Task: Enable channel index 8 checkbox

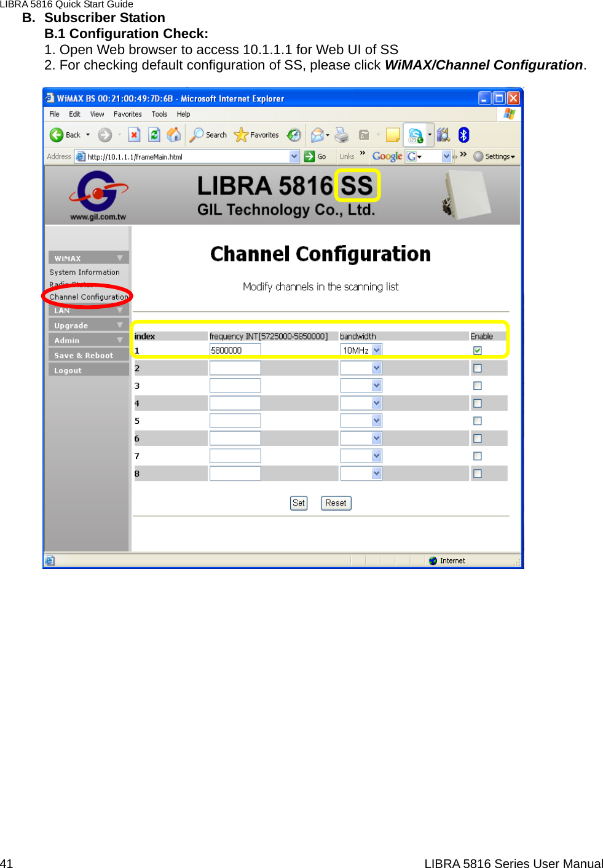Action: pos(478,474)
